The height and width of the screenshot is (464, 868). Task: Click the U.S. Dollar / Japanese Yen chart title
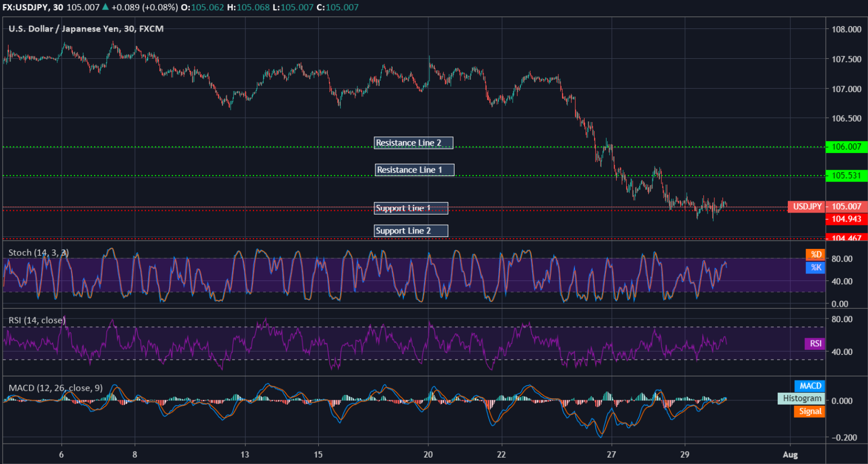[86, 29]
